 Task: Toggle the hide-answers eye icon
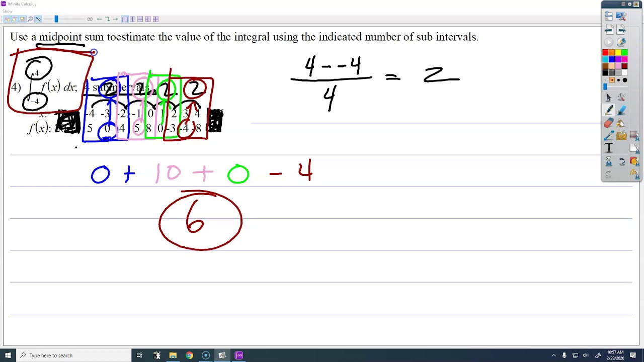[38, 19]
